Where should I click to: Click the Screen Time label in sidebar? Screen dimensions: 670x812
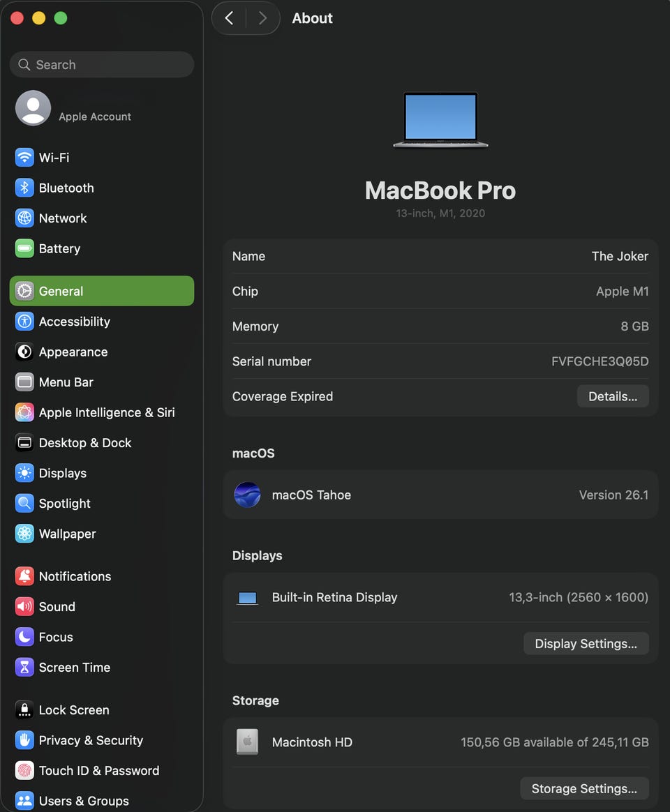pyautogui.click(x=75, y=668)
